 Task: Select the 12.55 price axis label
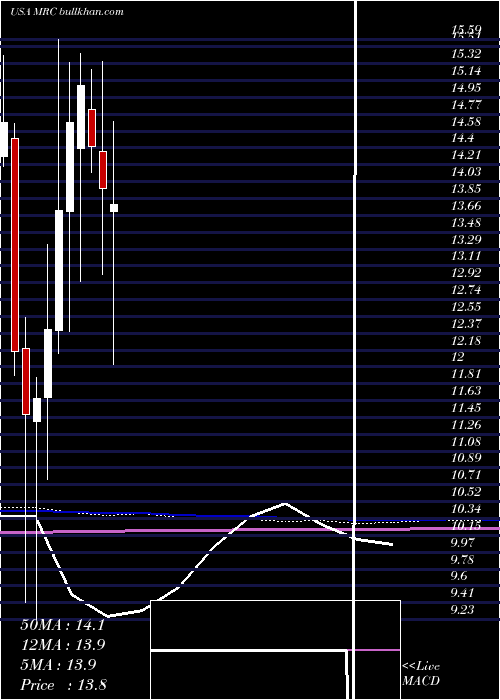click(x=466, y=307)
